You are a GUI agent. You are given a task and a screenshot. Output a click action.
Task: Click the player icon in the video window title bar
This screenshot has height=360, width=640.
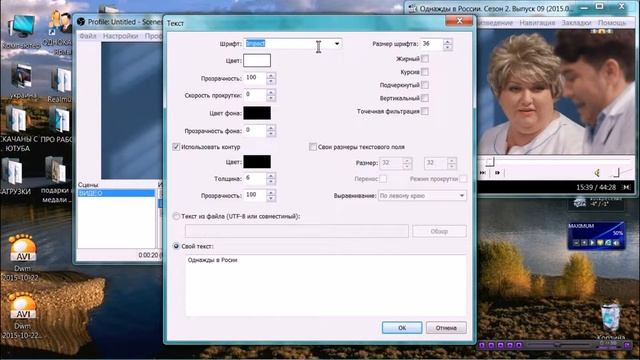pyautogui.click(x=413, y=8)
